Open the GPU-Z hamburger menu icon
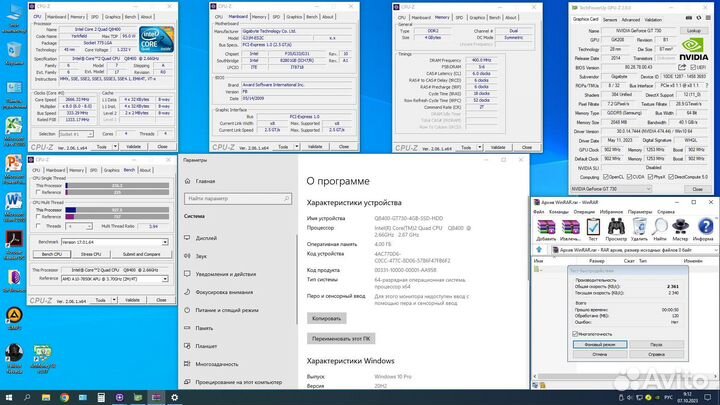 708,18
